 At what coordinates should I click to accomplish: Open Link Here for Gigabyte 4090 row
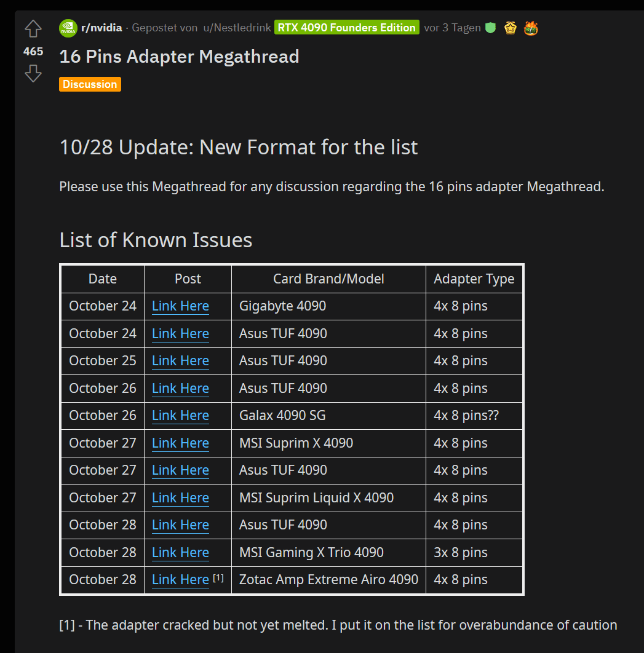[180, 306]
